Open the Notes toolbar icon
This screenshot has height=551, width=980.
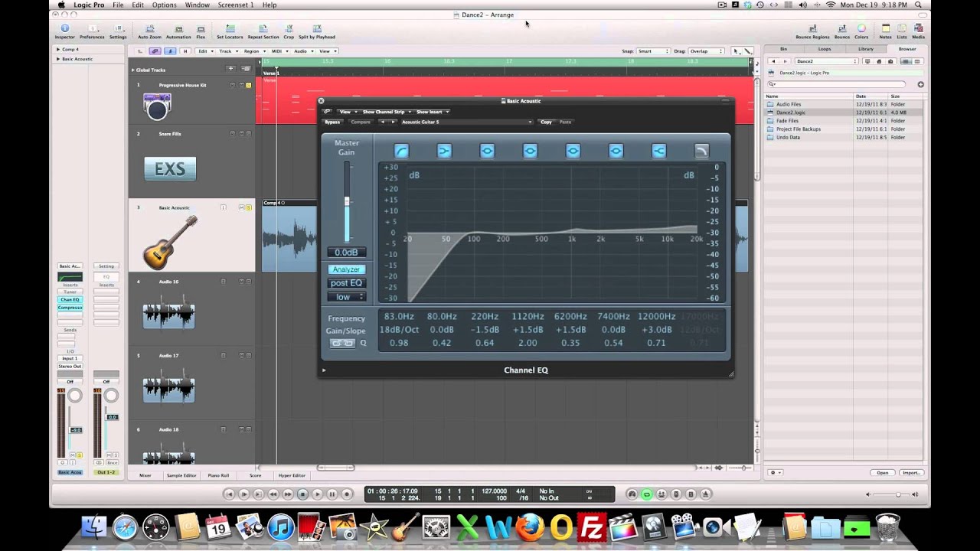coord(886,31)
